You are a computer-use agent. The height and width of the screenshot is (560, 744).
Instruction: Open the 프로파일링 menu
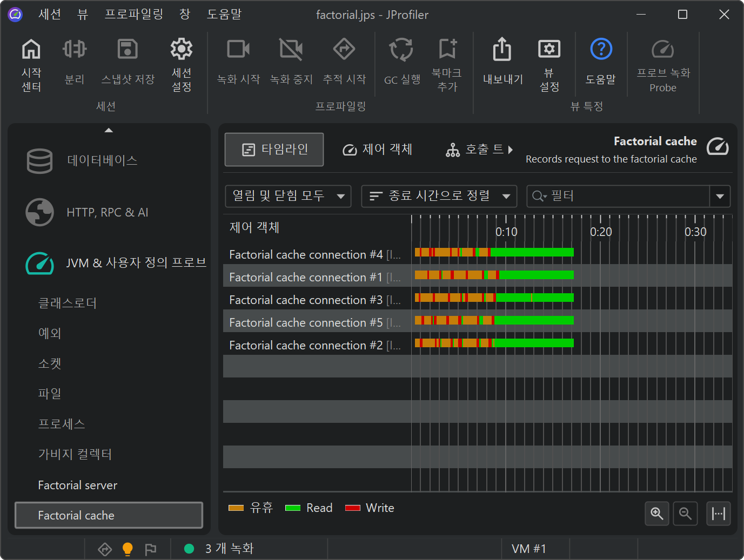click(133, 15)
